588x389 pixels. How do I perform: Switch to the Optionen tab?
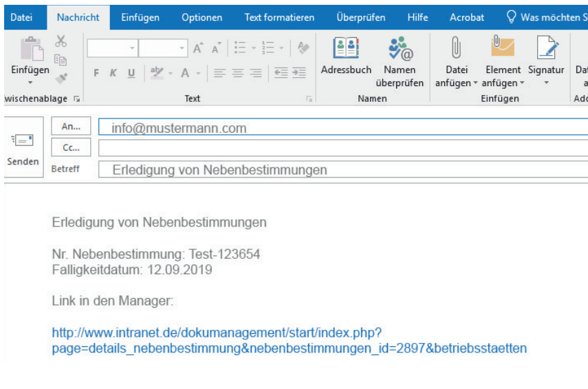click(202, 17)
